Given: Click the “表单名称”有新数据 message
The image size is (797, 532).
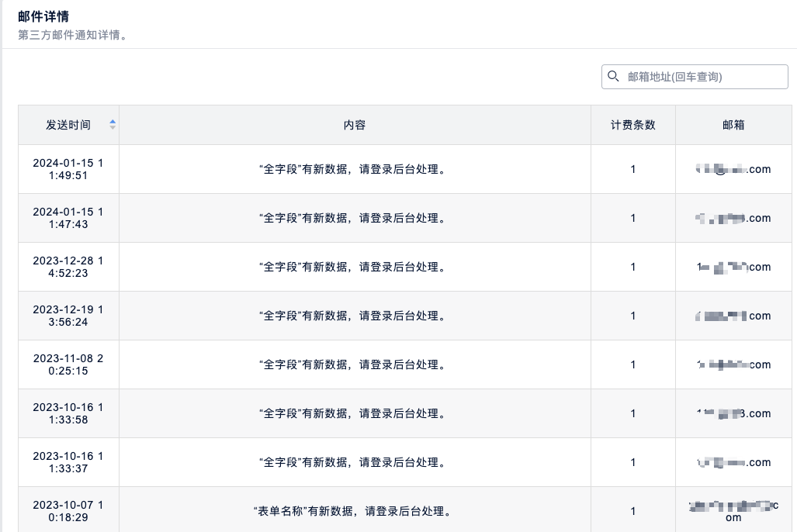Looking at the screenshot, I should tap(355, 511).
